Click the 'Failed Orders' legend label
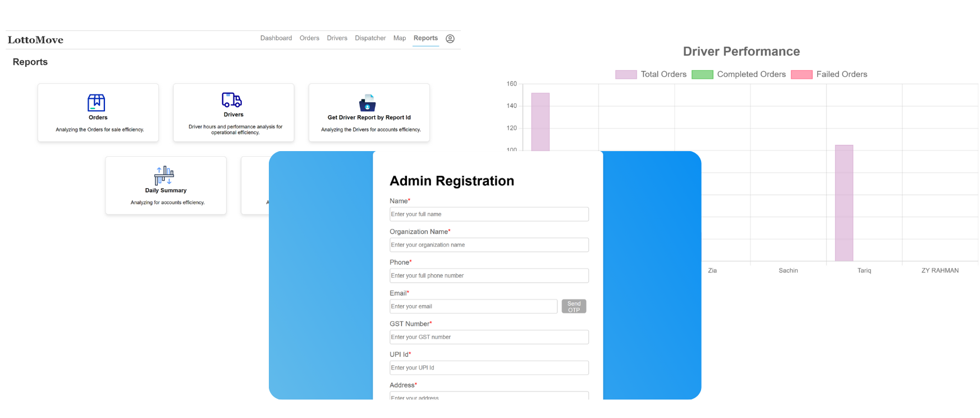 [842, 74]
